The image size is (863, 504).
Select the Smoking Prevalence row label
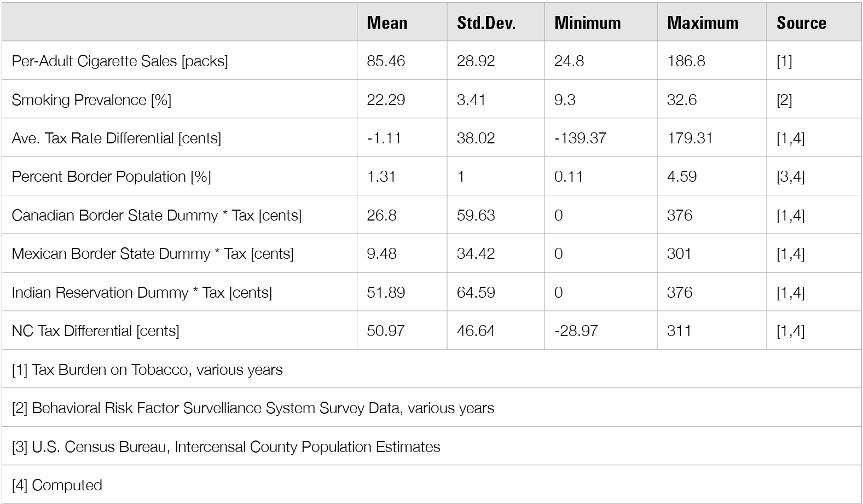(91, 100)
